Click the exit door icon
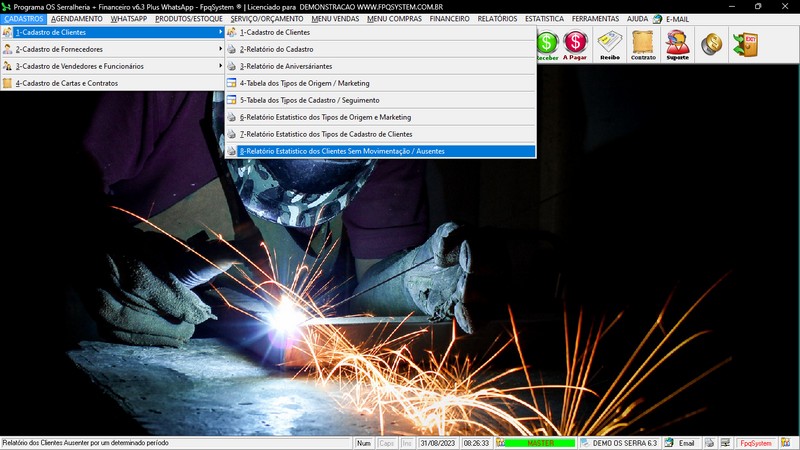 745,44
